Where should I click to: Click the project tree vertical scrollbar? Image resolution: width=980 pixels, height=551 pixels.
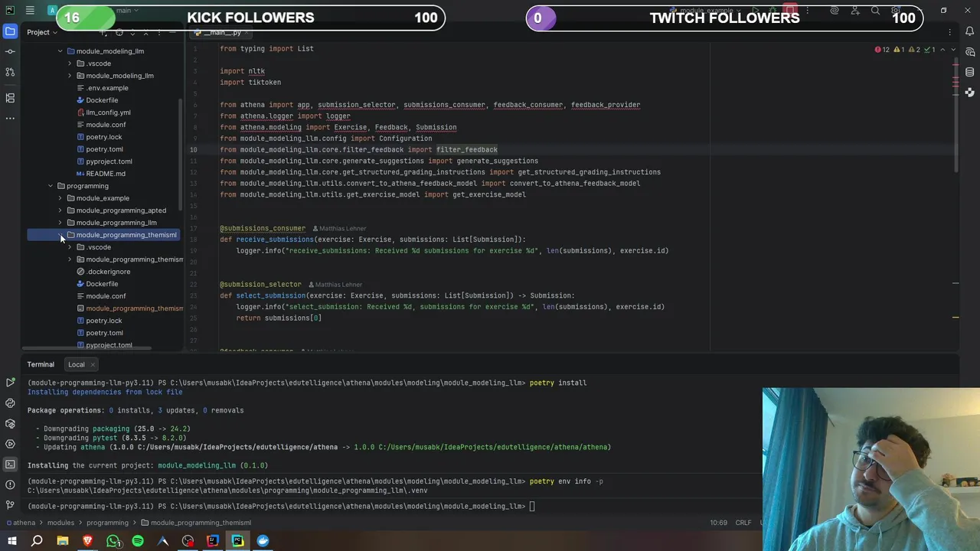pyautogui.click(x=181, y=153)
